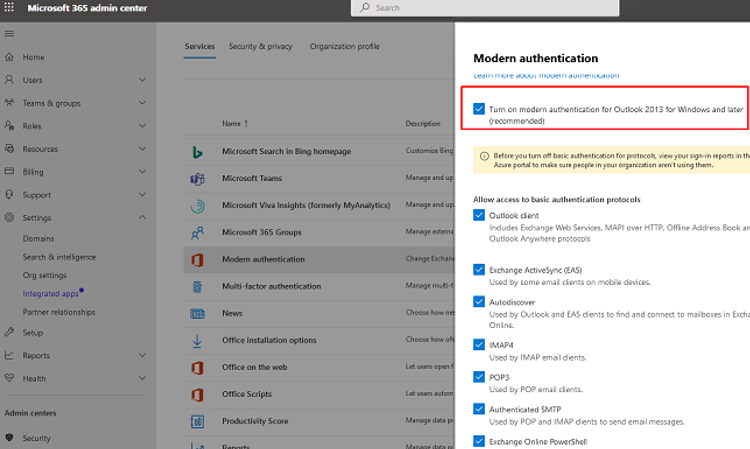750x449 pixels.
Task: Click the Microsoft 365 Groups people icon
Action: (197, 233)
